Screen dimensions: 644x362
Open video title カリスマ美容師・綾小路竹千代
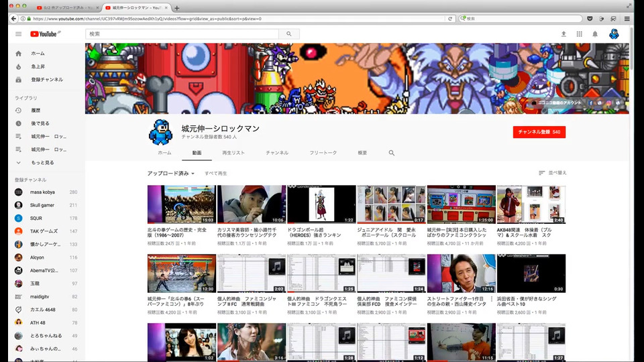247,233
